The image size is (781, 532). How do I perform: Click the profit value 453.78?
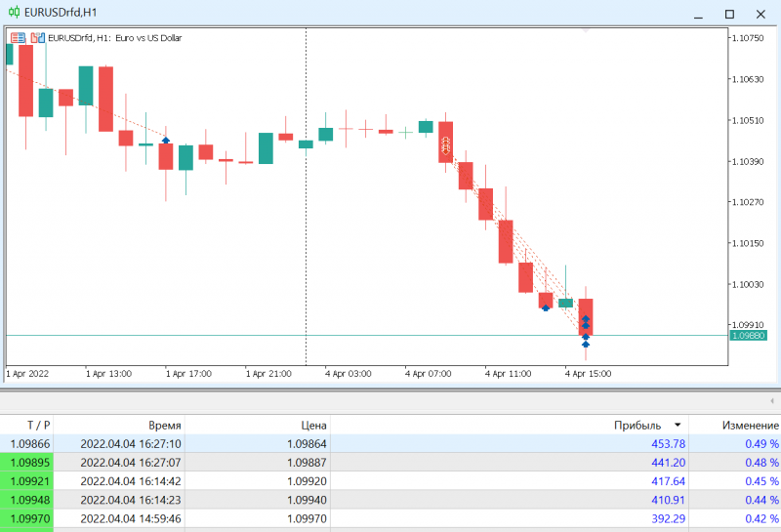click(x=669, y=443)
